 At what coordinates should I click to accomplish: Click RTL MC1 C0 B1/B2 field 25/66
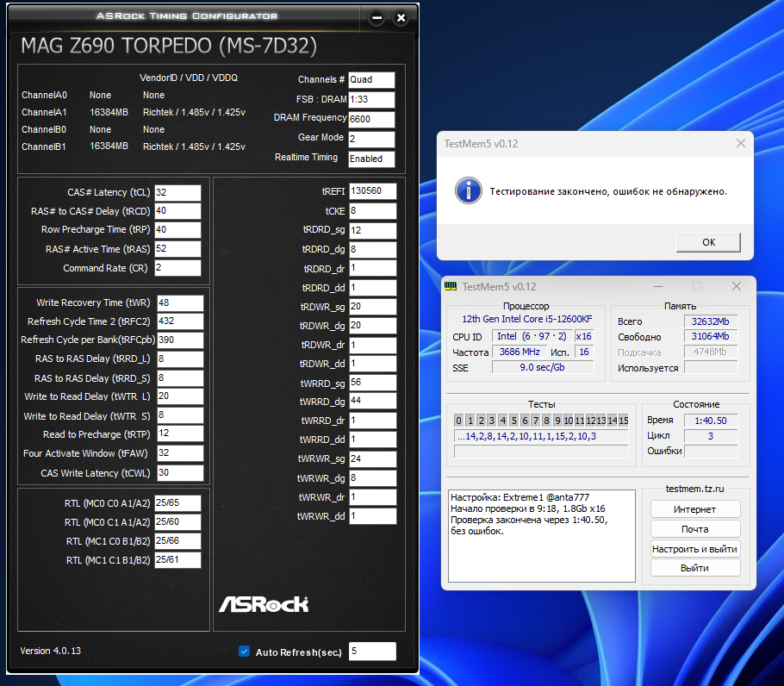[177, 541]
